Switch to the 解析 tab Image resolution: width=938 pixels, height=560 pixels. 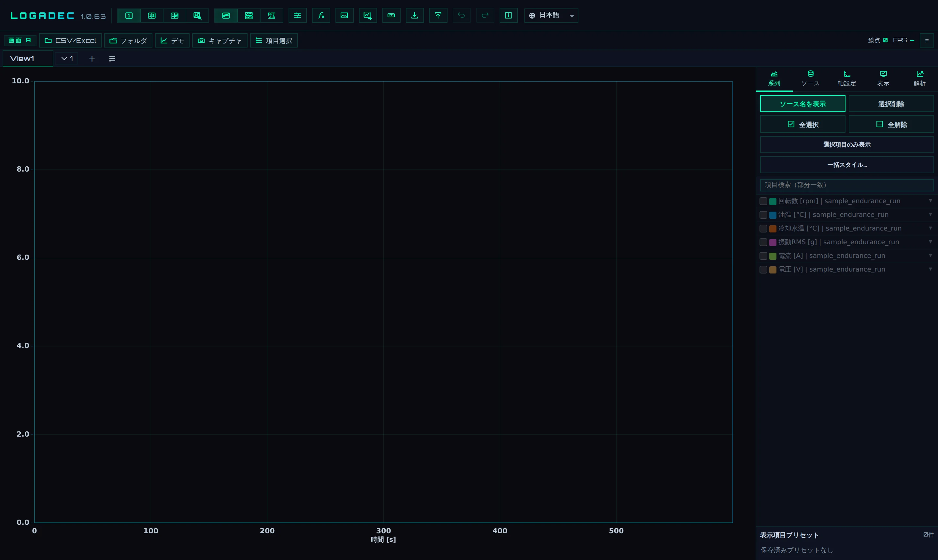(x=919, y=78)
